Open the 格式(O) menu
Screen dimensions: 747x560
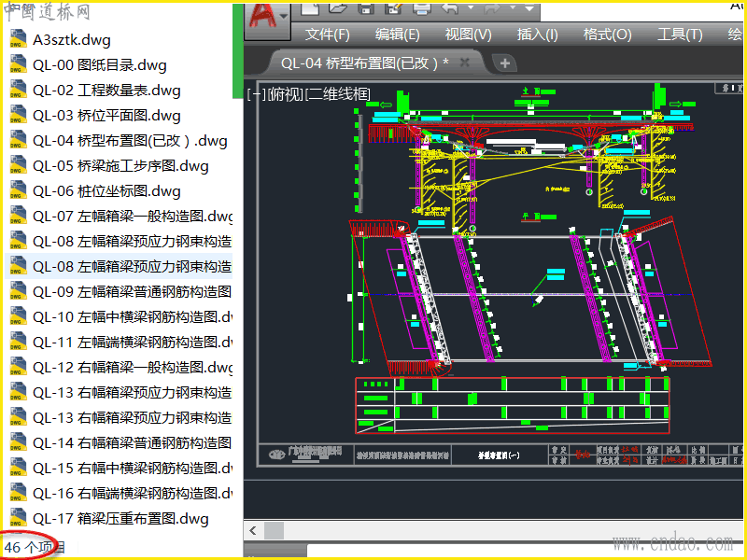point(608,35)
